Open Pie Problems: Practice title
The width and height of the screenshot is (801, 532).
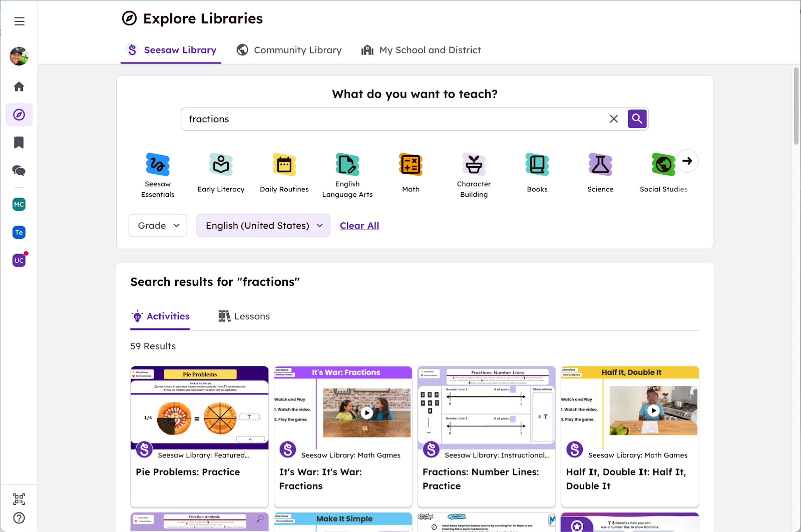(188, 472)
